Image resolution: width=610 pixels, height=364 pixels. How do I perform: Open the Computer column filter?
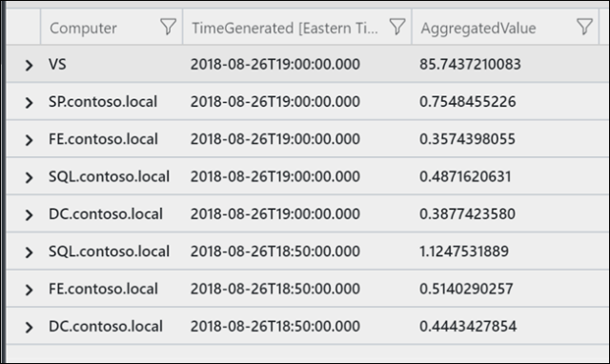click(x=168, y=28)
